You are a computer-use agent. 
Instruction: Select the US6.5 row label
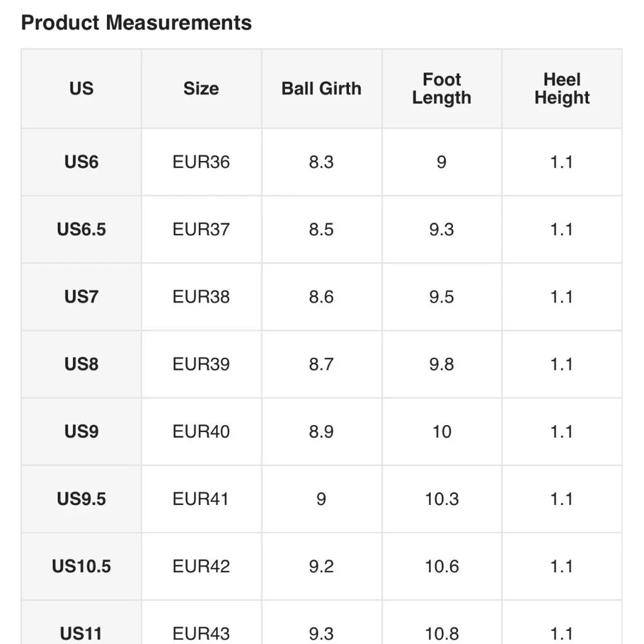(x=81, y=229)
